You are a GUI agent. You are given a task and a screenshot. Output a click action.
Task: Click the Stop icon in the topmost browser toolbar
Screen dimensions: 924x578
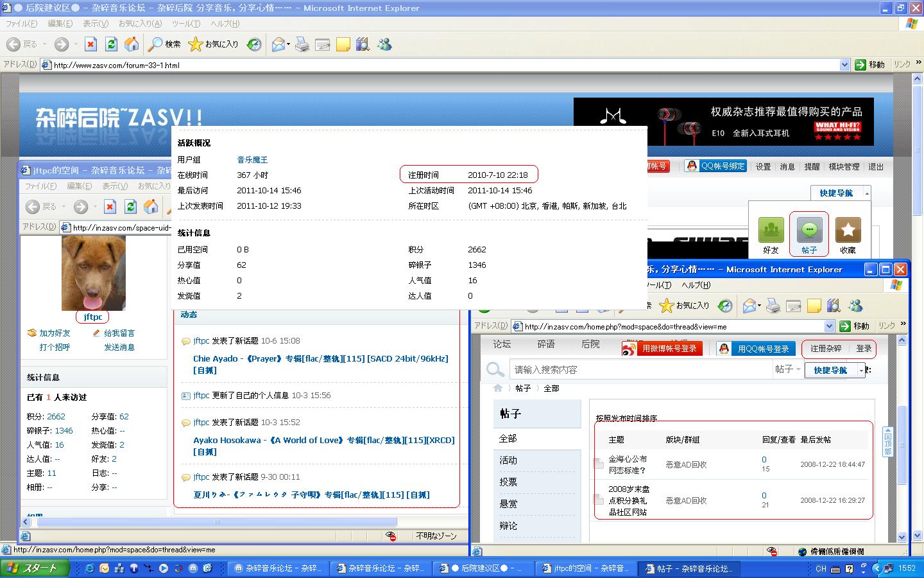click(90, 44)
